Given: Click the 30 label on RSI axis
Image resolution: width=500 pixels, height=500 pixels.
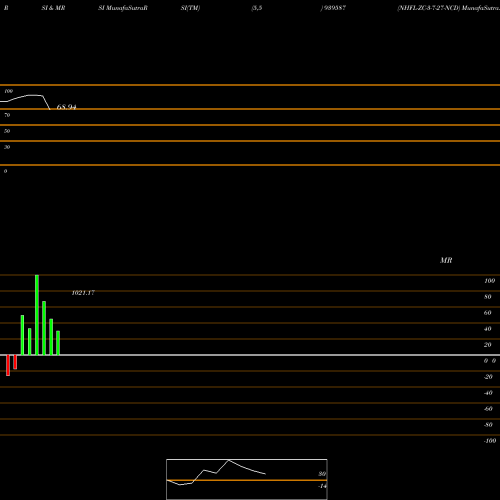Looking at the screenshot, I should (7, 147).
